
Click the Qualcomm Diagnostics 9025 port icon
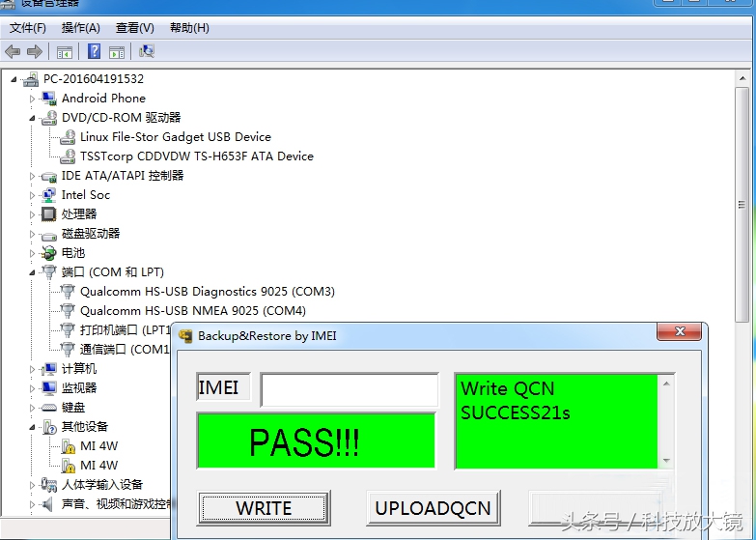(68, 292)
